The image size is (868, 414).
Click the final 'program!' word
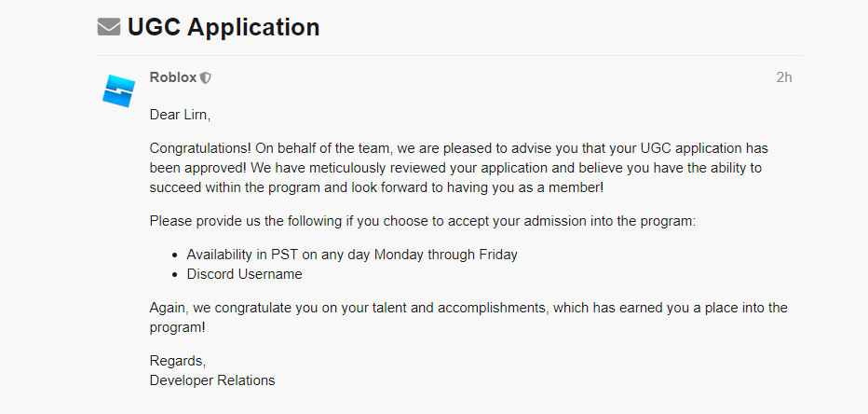click(177, 327)
